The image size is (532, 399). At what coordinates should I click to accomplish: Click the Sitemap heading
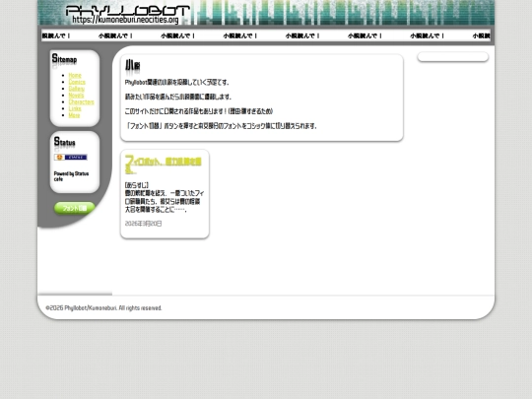[x=64, y=59]
